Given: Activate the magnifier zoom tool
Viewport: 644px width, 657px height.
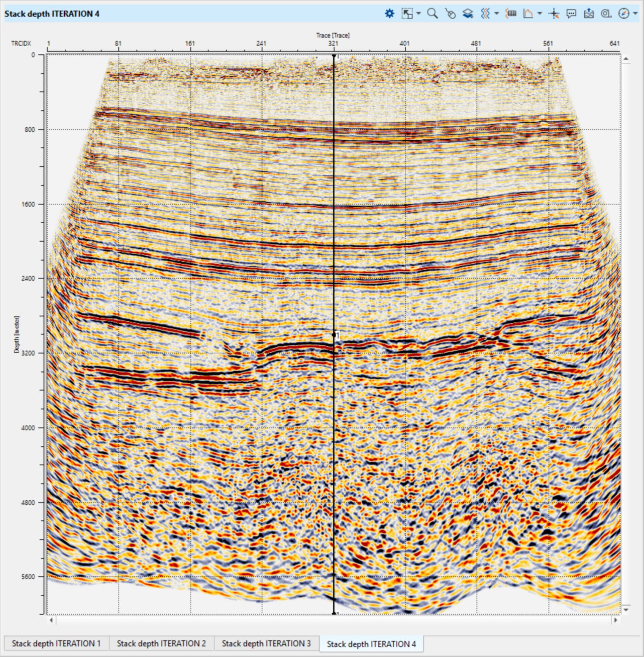Looking at the screenshot, I should [432, 14].
